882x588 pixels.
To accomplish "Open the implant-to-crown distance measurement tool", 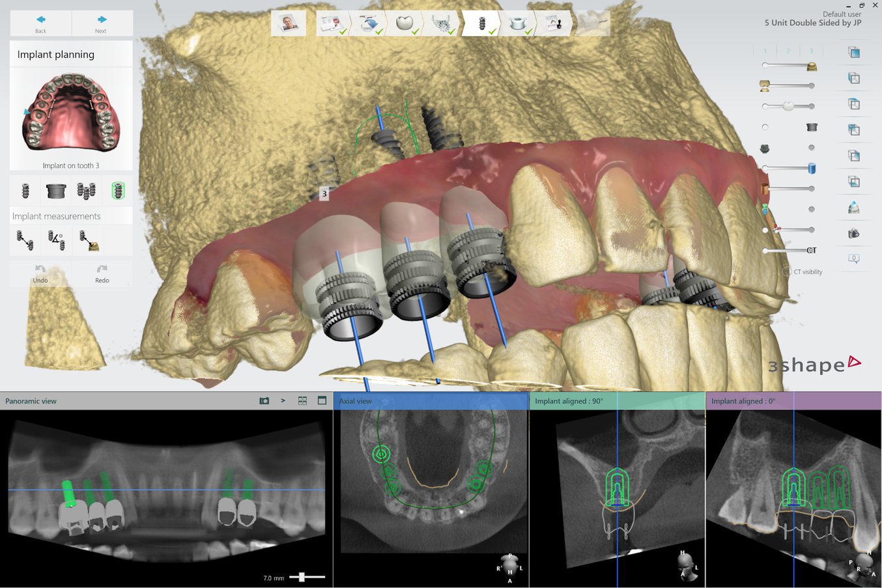I will [x=89, y=240].
